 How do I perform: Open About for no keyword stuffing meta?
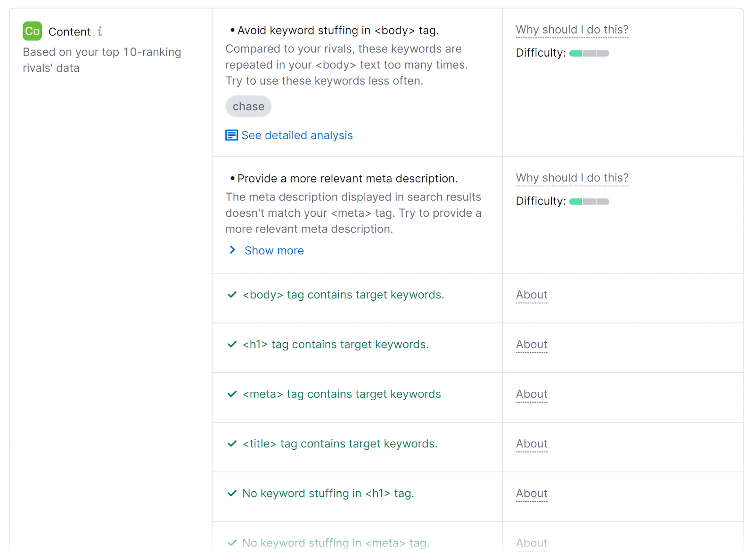pyautogui.click(x=531, y=543)
